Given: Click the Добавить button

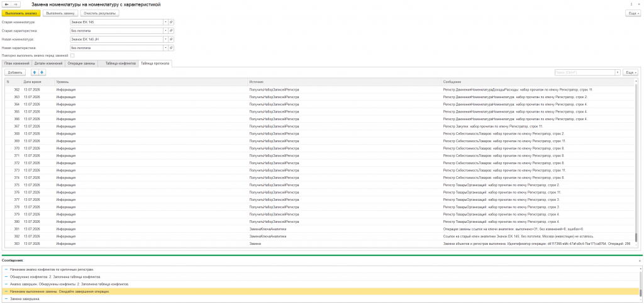Looking at the screenshot, I should point(15,72).
